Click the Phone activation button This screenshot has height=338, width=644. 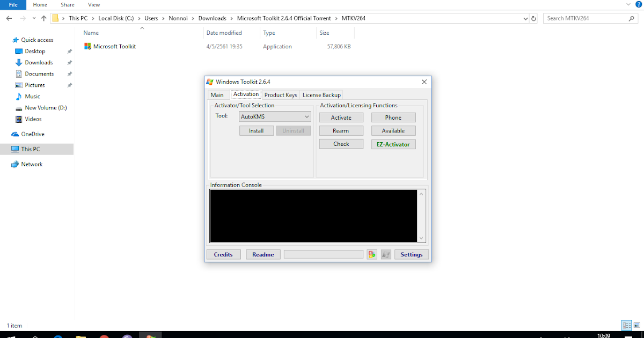coord(393,117)
